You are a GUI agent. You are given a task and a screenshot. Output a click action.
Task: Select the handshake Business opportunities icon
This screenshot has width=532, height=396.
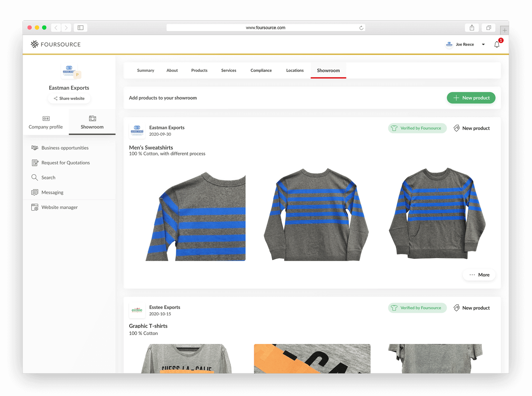[35, 147]
